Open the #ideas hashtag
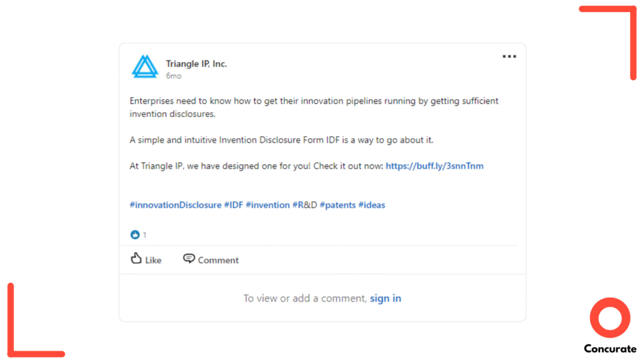The height and width of the screenshot is (362, 644). [372, 205]
